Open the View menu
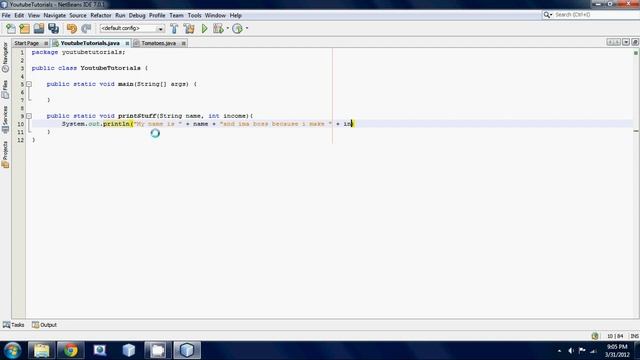This screenshot has width=640, height=360. [34, 15]
